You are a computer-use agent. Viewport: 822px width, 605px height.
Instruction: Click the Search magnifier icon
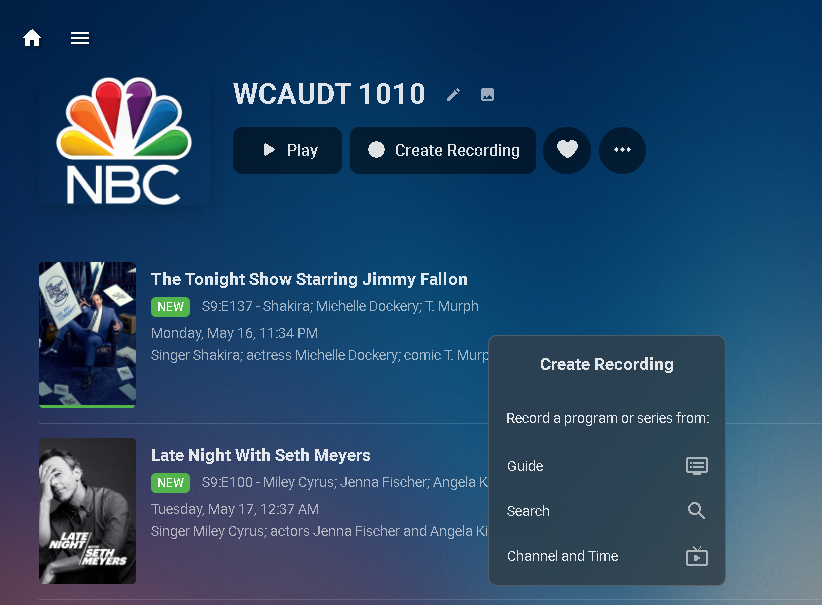(696, 510)
